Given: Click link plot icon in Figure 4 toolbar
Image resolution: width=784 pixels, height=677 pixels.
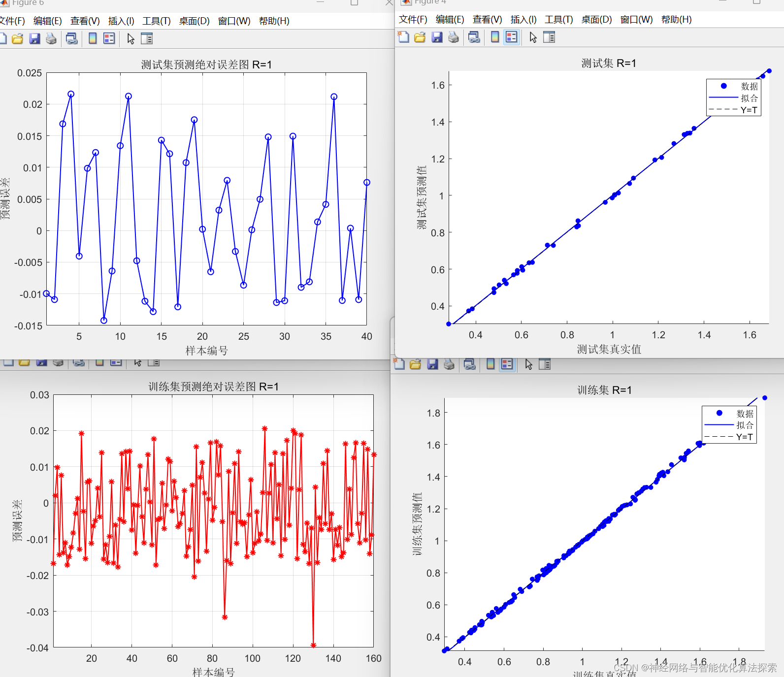Looking at the screenshot, I should 474,37.
